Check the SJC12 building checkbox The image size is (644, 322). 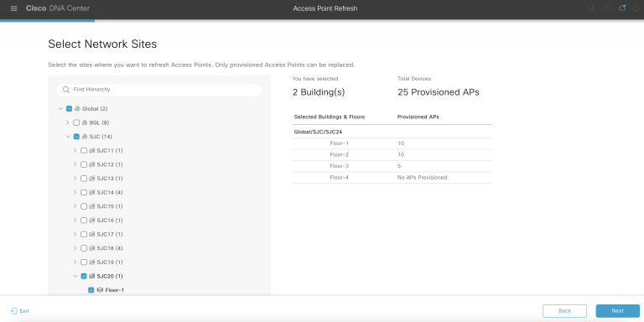84,164
